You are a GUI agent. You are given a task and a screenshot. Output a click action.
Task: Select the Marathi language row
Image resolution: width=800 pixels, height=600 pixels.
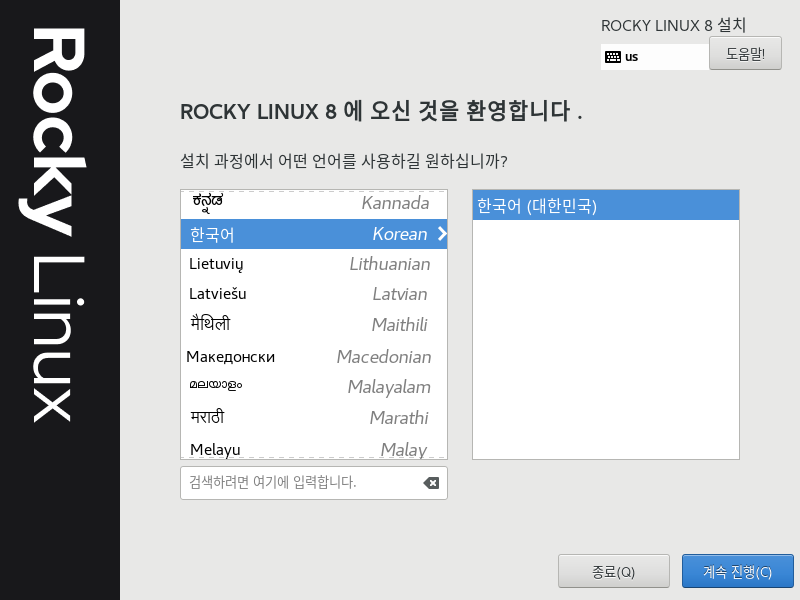(x=314, y=418)
